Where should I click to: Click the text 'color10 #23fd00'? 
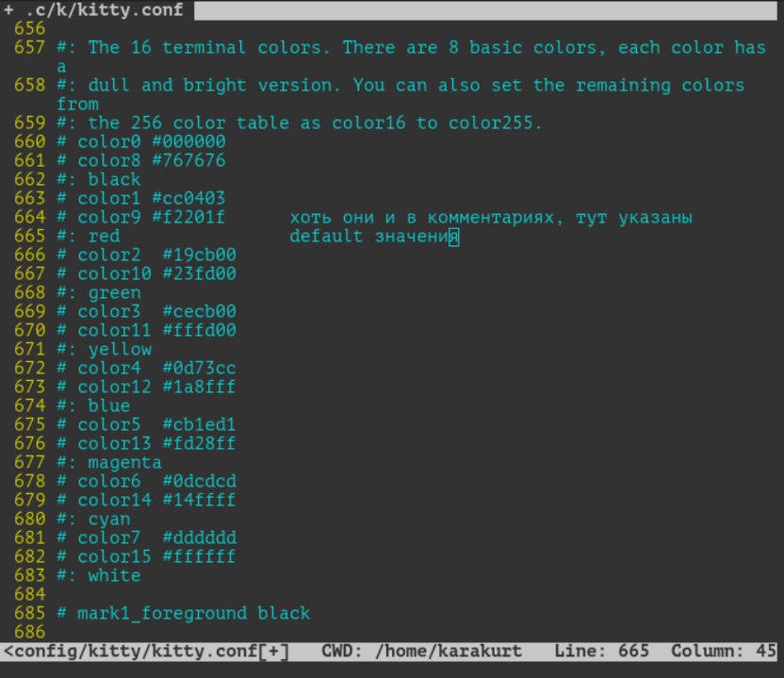pos(157,273)
